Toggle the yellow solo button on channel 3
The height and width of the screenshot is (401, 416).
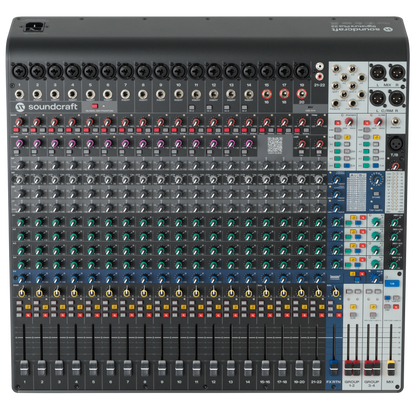[63, 307]
